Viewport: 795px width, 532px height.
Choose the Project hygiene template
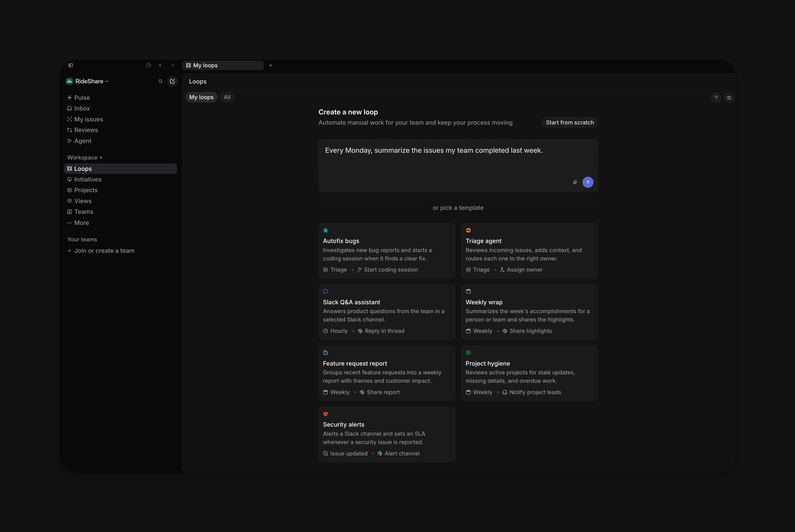coord(529,373)
